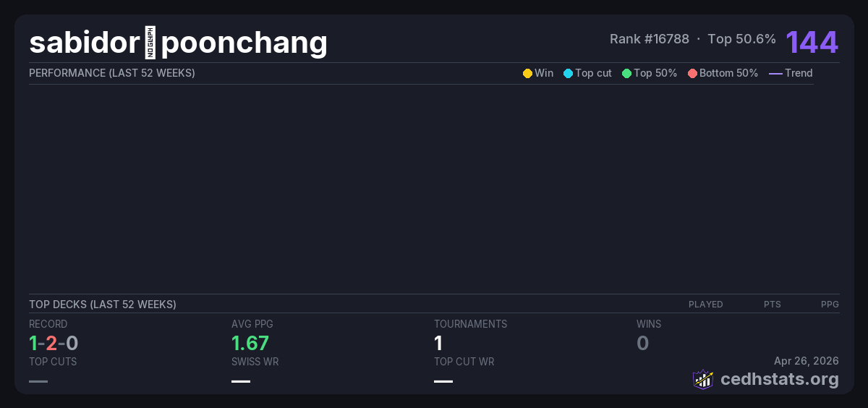Toggle the Bottom 50% series legend label
The height and width of the screenshot is (408, 868).
[x=728, y=73]
